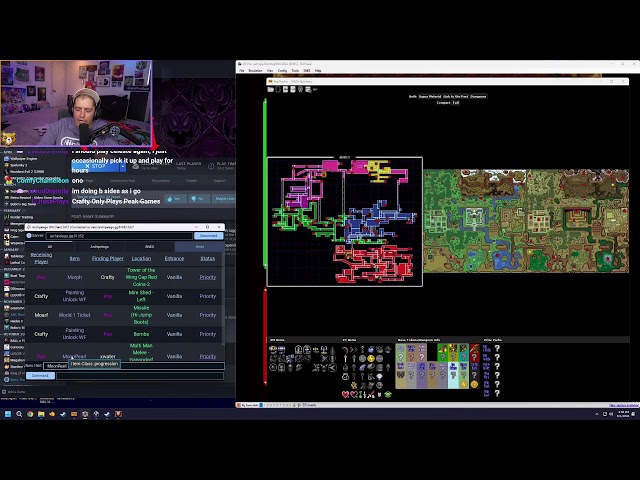Open BizHawk Tools menu
Viewport: 640px width, 480px height.
click(295, 71)
